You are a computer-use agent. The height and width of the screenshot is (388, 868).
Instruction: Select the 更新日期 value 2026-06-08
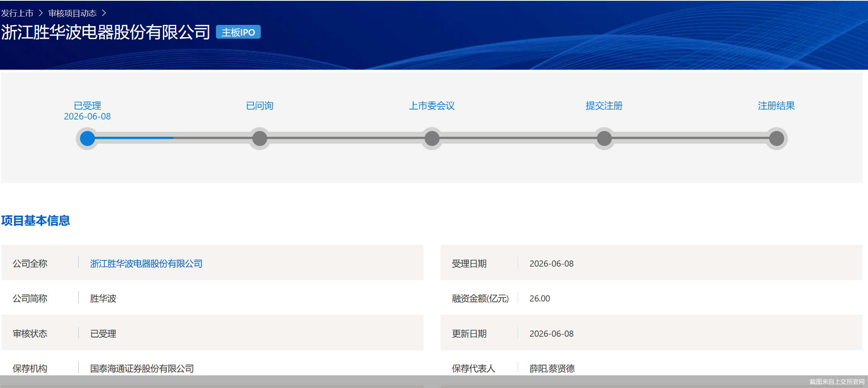click(x=551, y=334)
